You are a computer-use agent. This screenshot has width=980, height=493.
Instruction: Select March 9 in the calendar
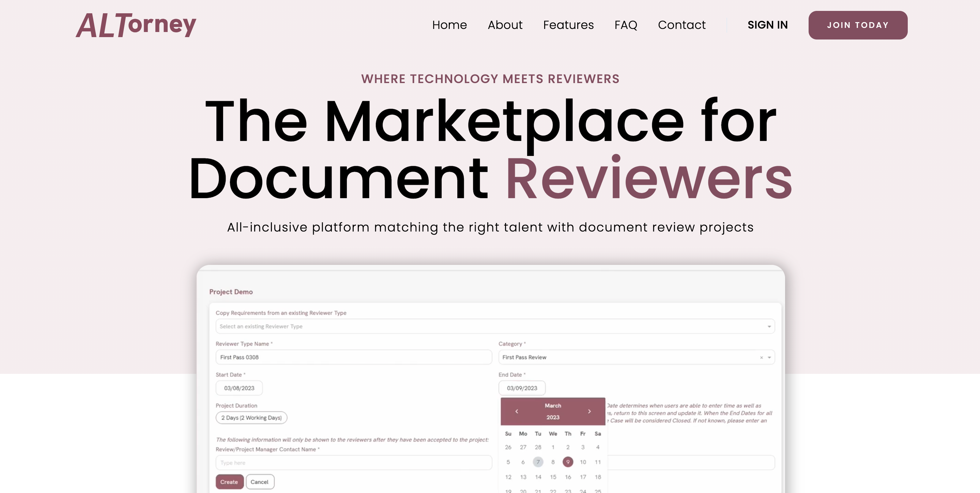(x=568, y=462)
